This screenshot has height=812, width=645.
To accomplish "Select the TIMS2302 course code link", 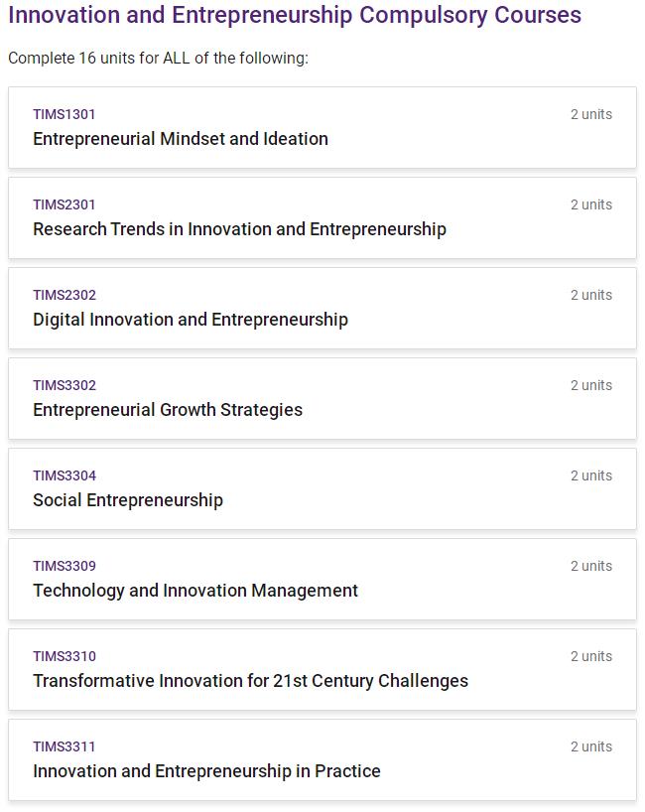I will click(x=64, y=295).
